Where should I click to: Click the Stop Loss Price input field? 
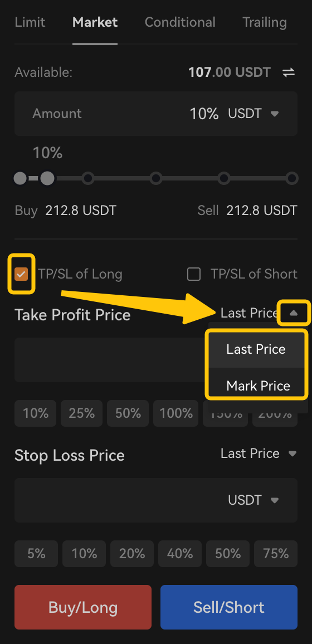click(156, 500)
